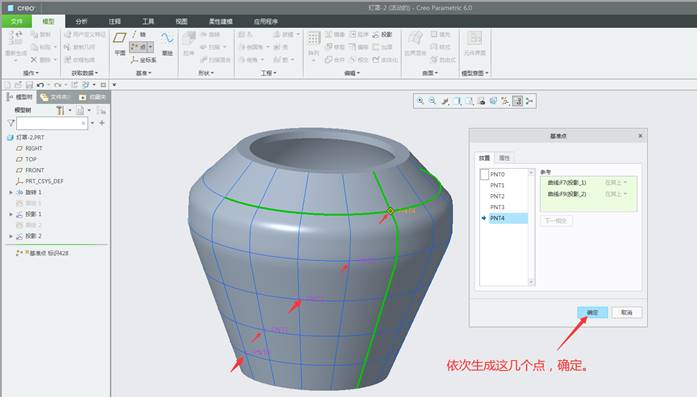Start the 草绘 sketch tool
697x397 pixels.
(167, 43)
